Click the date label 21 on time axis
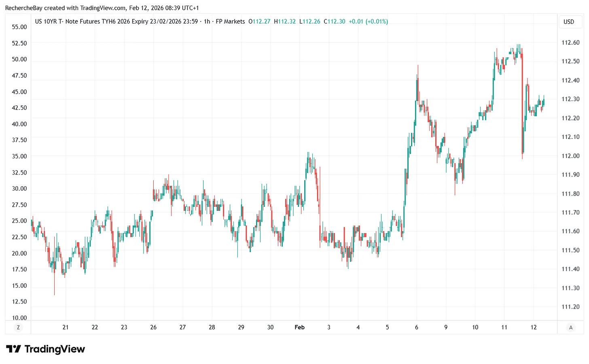Image resolution: width=589 pixels, height=364 pixels. click(x=65, y=328)
